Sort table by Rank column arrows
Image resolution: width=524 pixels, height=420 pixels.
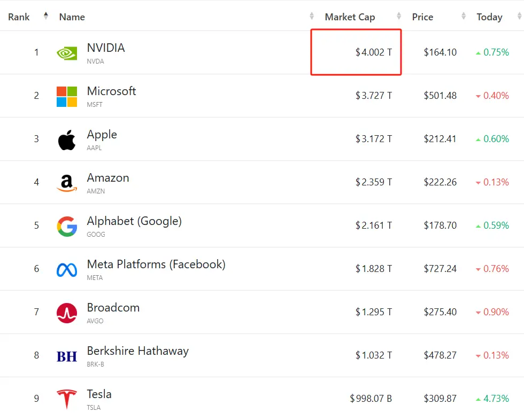click(46, 16)
